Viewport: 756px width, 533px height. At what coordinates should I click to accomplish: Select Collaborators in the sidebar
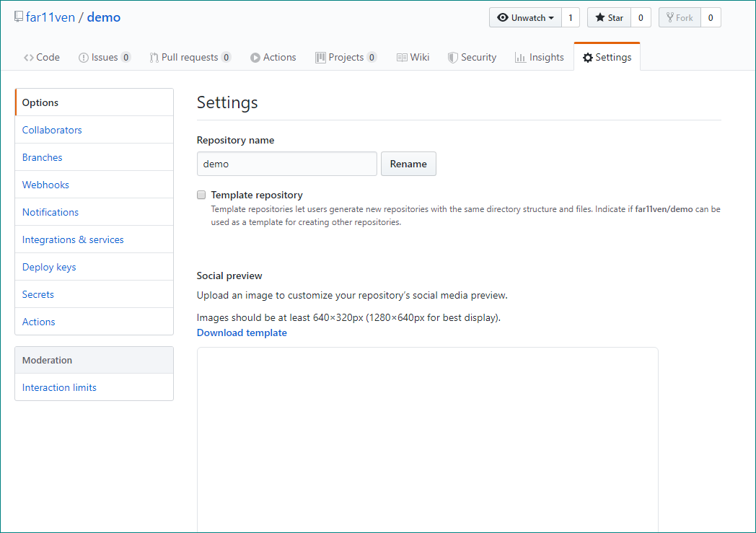click(52, 130)
